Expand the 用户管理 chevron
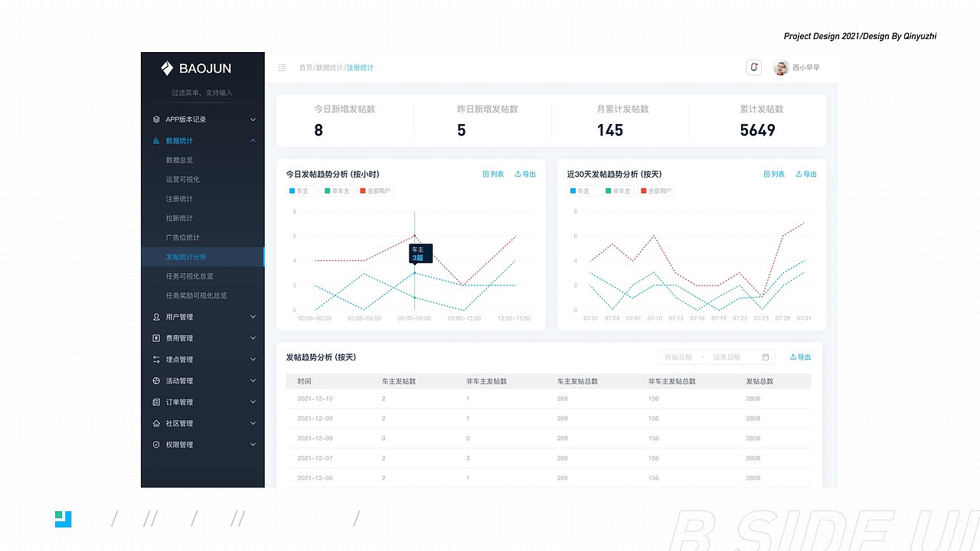Viewport: 980px width, 551px height. (x=253, y=317)
